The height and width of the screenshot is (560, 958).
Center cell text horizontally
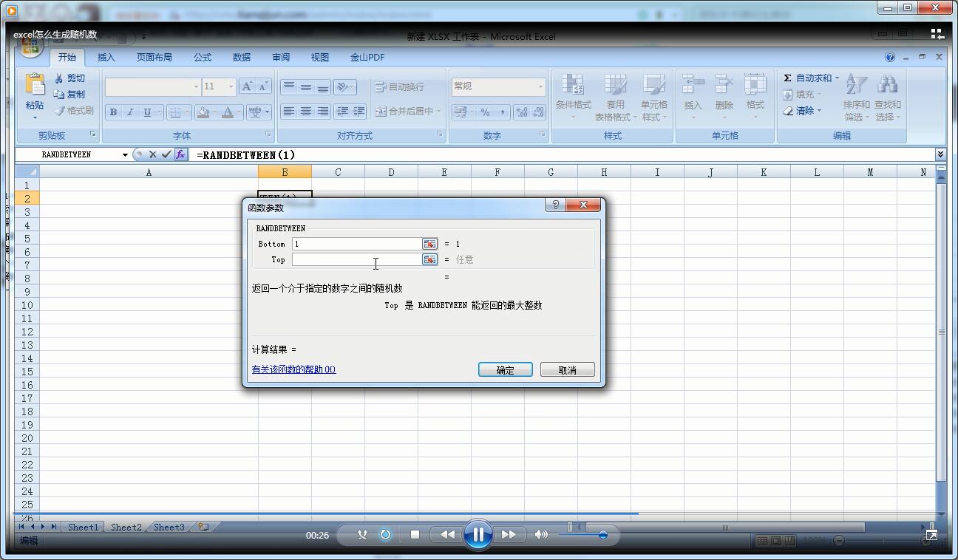pyautogui.click(x=305, y=112)
